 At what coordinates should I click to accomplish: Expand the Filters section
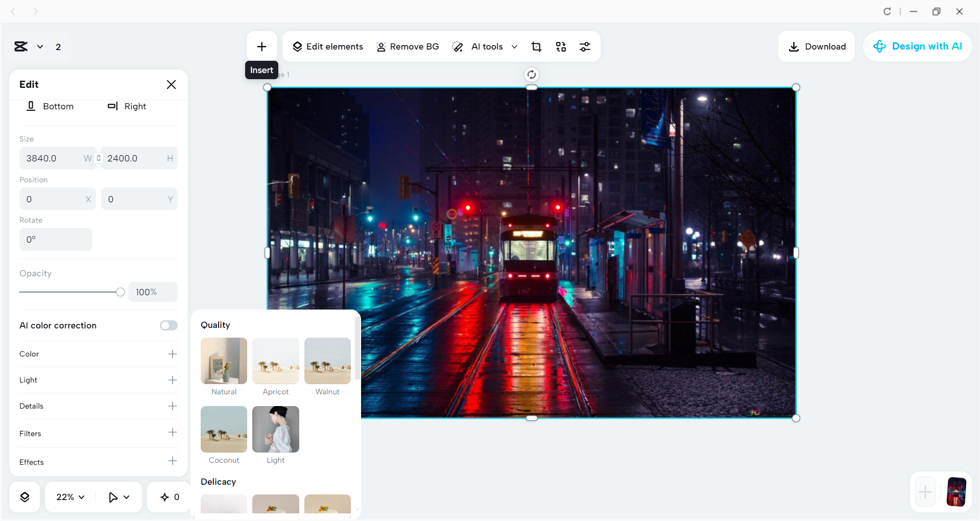tap(173, 433)
